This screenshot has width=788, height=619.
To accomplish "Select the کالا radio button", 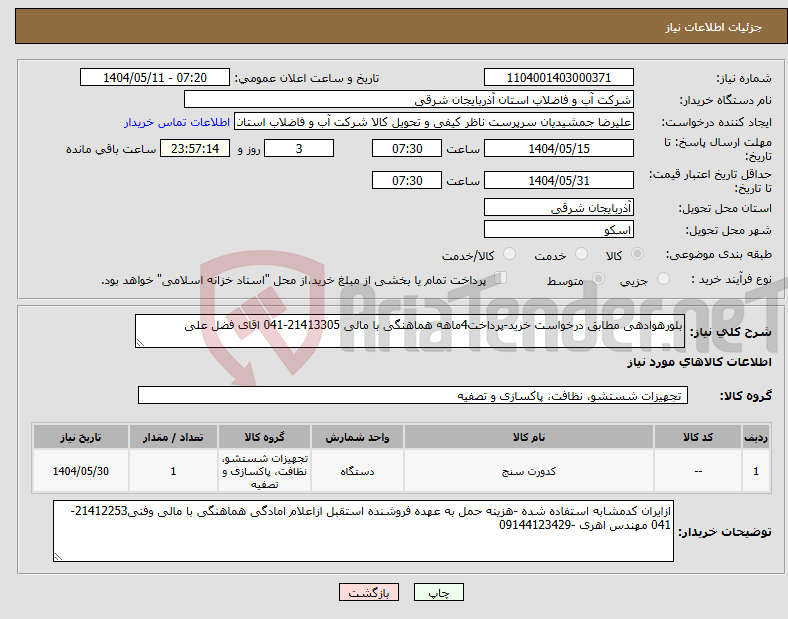I will click(x=637, y=254).
